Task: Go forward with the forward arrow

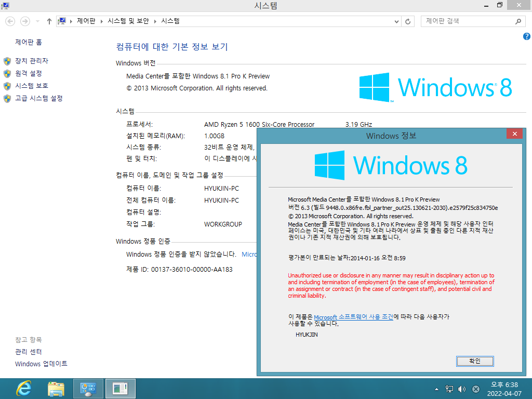Action: coord(25,21)
